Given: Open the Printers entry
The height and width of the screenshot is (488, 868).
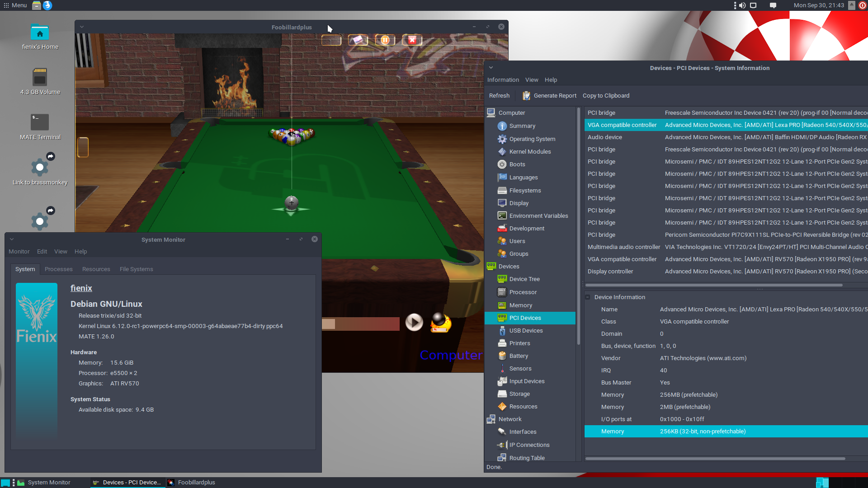Looking at the screenshot, I should (519, 343).
